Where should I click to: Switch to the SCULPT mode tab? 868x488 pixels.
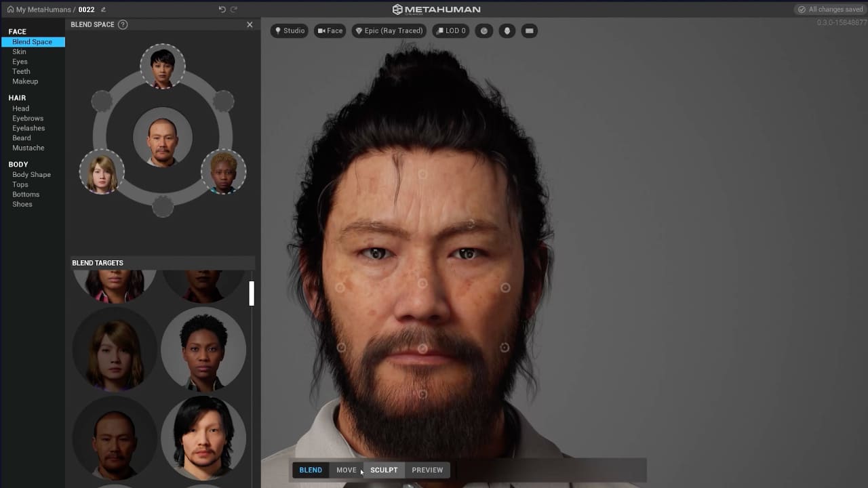click(384, 470)
